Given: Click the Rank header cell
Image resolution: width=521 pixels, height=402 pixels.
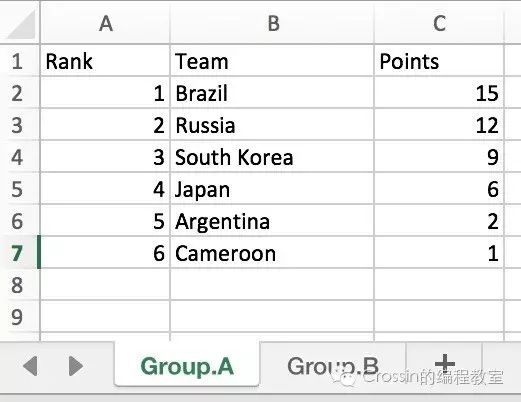Looking at the screenshot, I should coord(105,61).
